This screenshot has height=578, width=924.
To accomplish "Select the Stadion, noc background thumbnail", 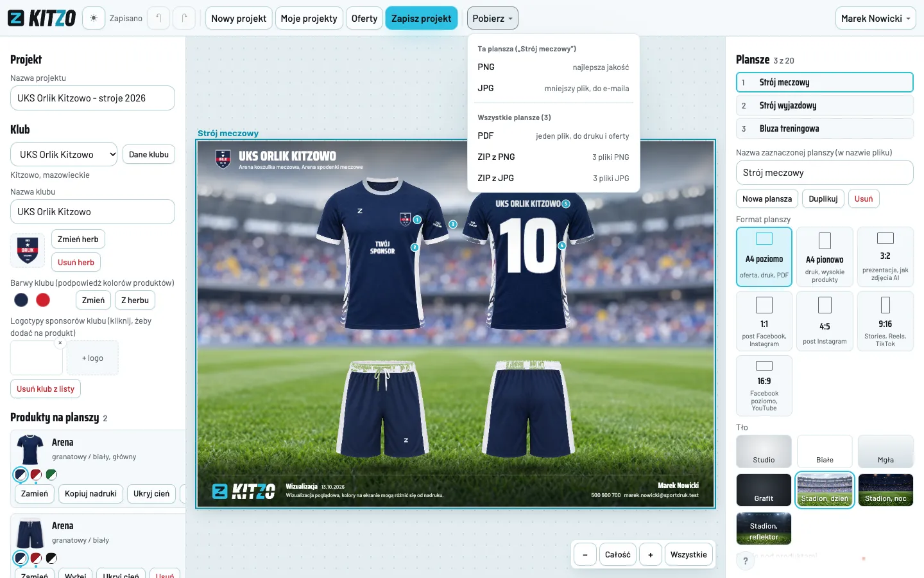I will (886, 489).
